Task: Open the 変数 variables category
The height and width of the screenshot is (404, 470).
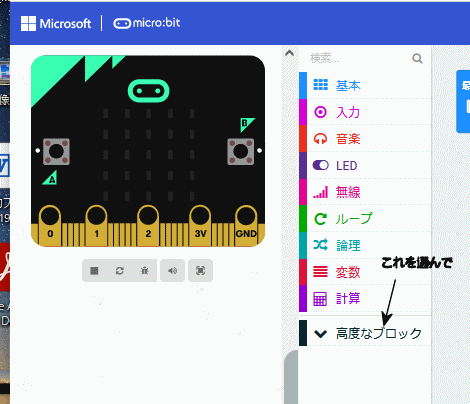Action: coord(365,272)
